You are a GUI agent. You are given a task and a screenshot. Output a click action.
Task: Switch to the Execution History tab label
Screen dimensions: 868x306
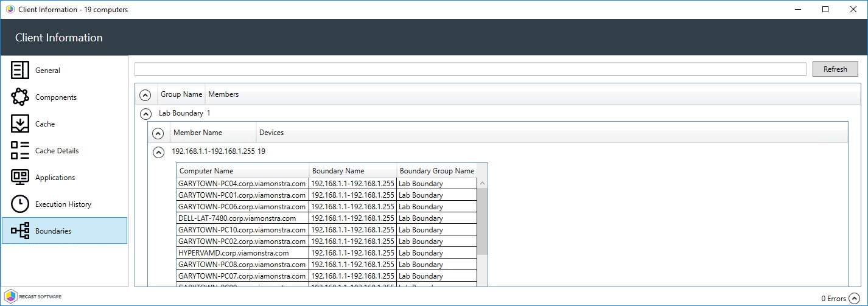click(x=63, y=204)
